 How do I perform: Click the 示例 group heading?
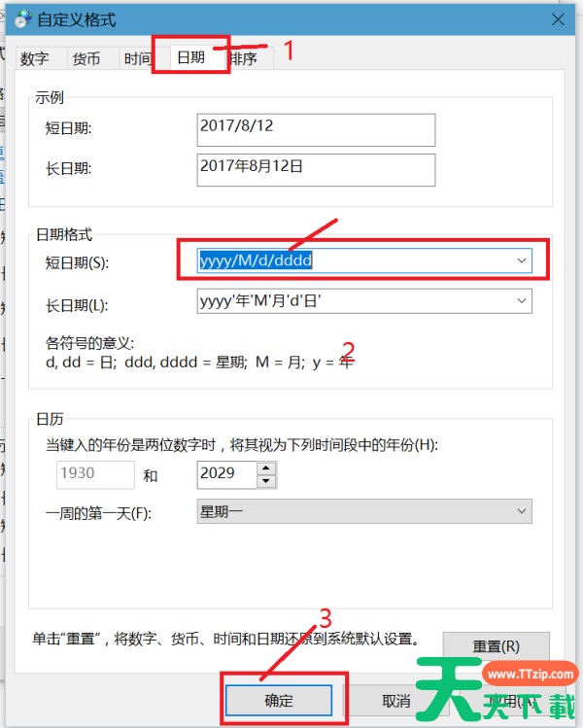(50, 97)
